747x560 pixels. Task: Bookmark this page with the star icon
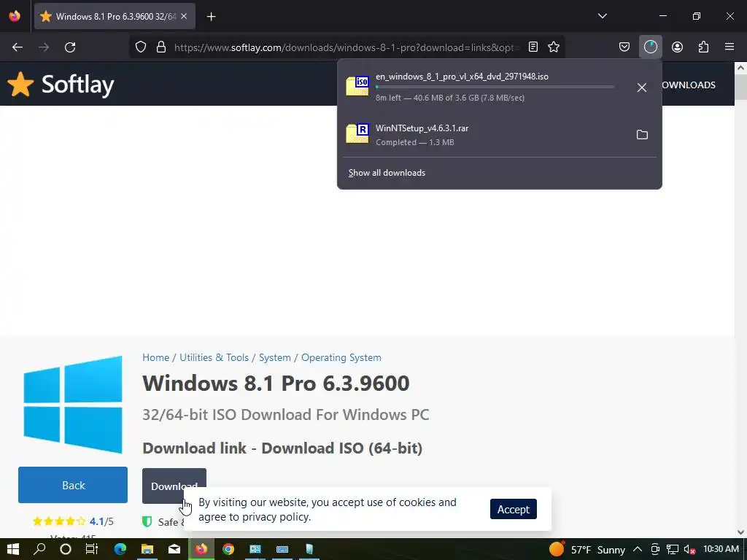tap(554, 47)
